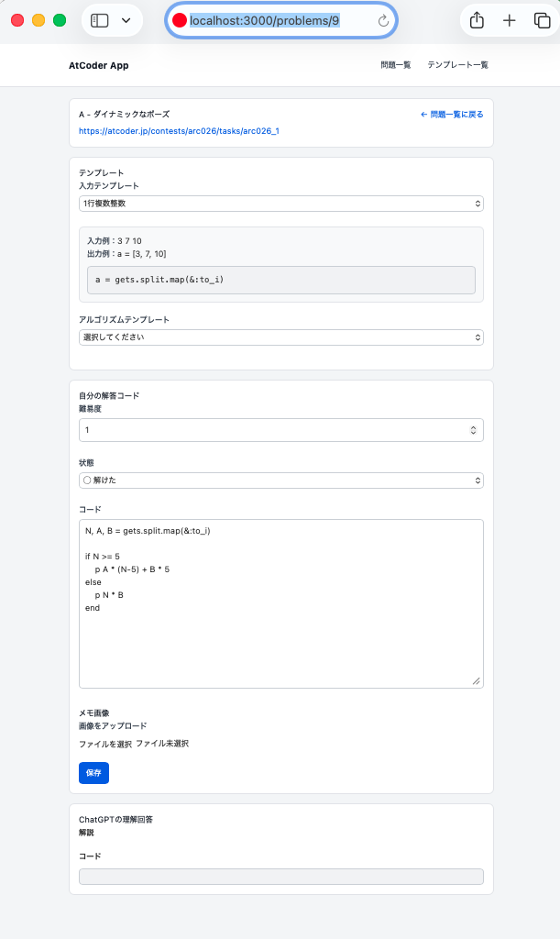560x939 pixels.
Task: Click the blue 保存 button
Action: click(x=93, y=773)
